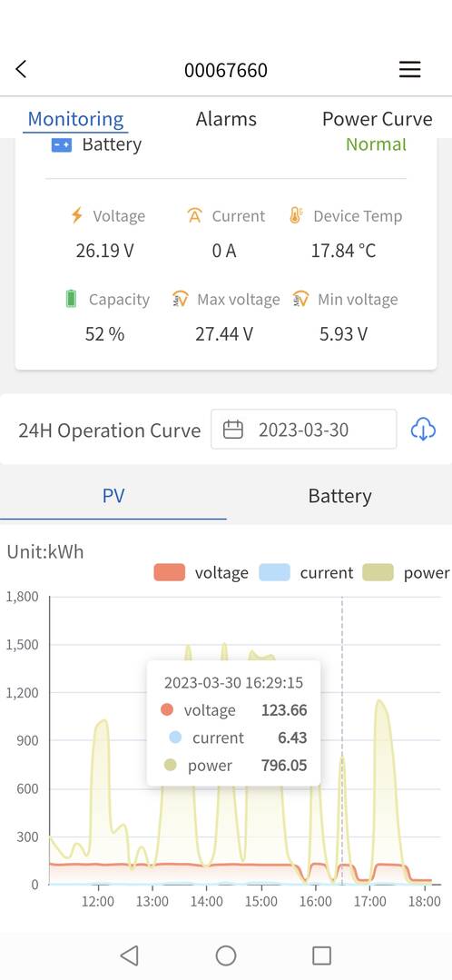The image size is (452, 980).
Task: Tap the Device Temp thermometer icon
Action: [x=295, y=215]
